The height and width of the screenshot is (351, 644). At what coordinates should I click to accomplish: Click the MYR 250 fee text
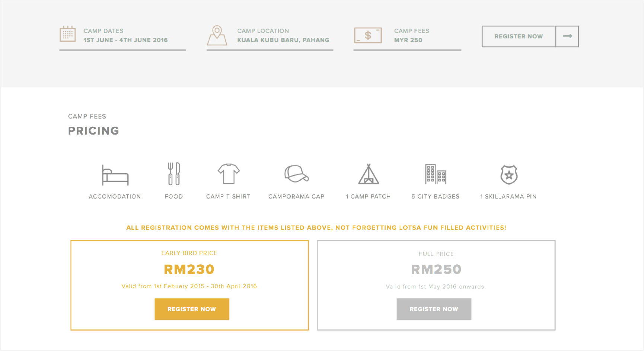408,40
